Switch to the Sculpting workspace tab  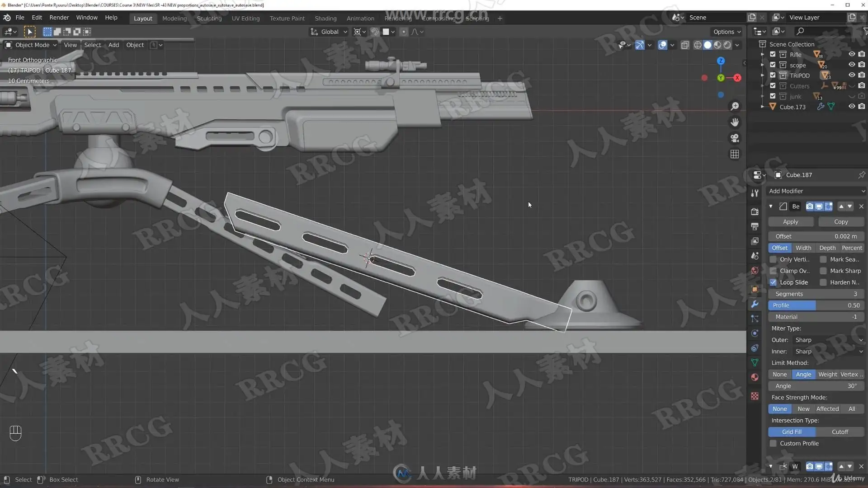point(209,18)
